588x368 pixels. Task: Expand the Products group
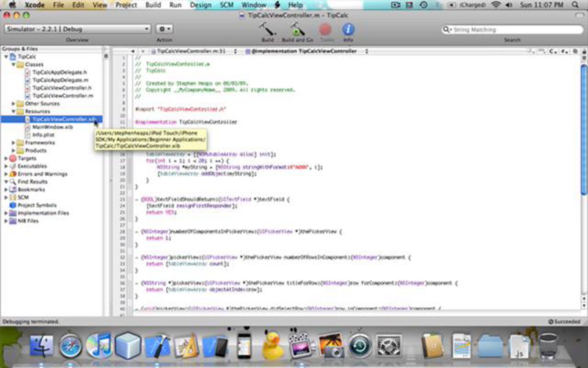pos(13,150)
